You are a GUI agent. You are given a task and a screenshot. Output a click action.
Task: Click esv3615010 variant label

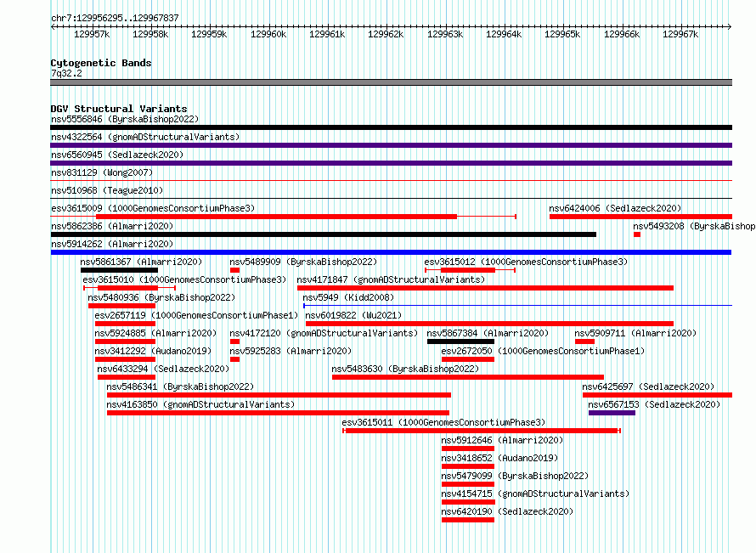[x=184, y=279]
